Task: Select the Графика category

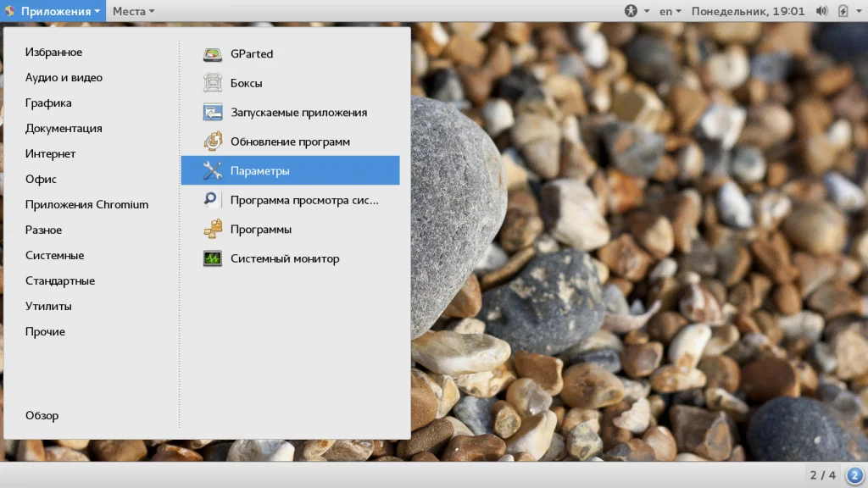Action: pyautogui.click(x=48, y=103)
